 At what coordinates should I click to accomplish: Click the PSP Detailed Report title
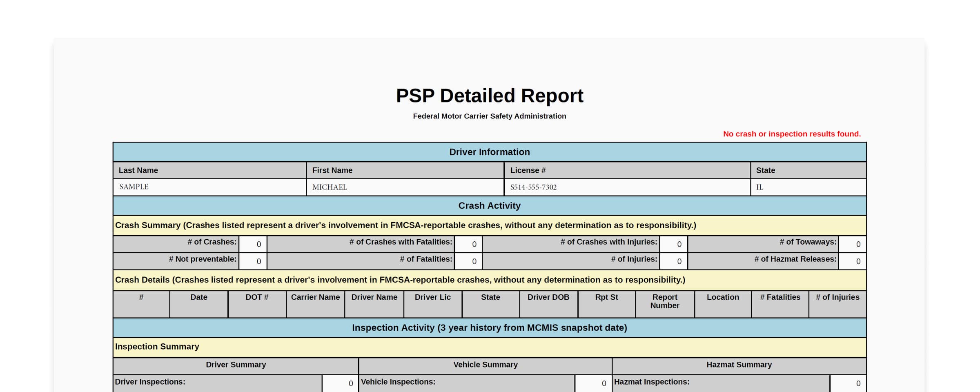point(490,96)
